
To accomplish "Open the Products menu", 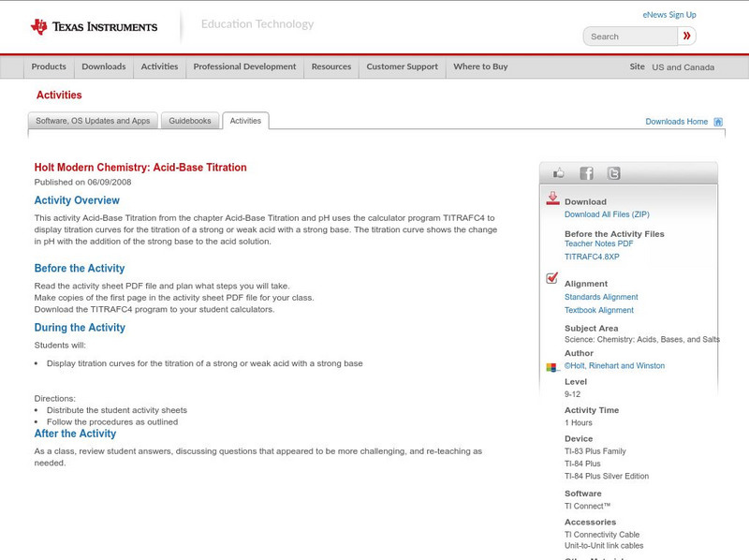I will (x=49, y=66).
